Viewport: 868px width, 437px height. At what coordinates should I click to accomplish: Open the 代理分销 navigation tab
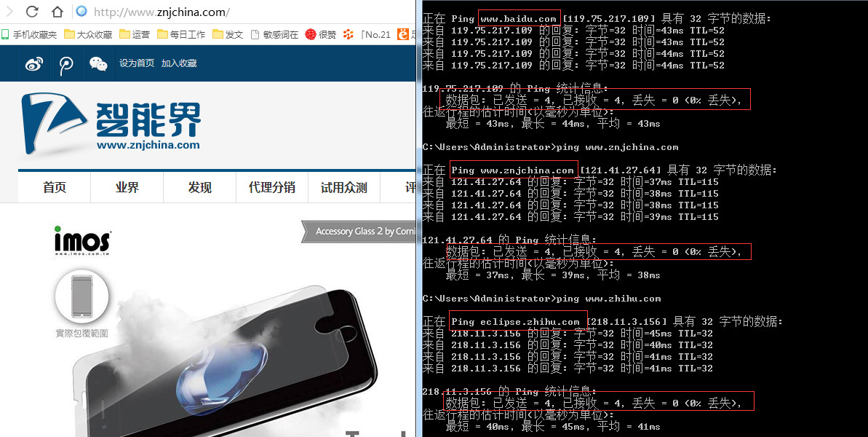point(272,188)
